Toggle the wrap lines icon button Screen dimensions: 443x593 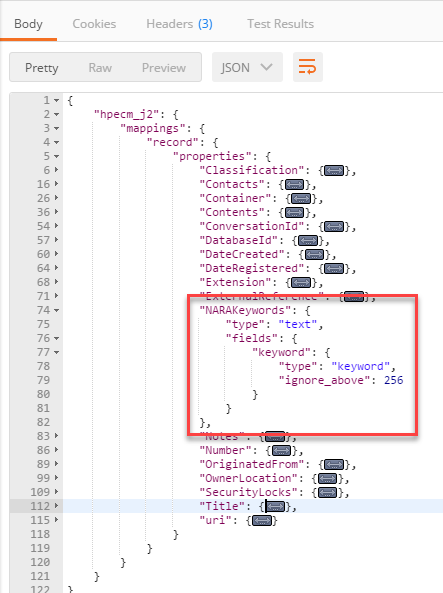[308, 67]
